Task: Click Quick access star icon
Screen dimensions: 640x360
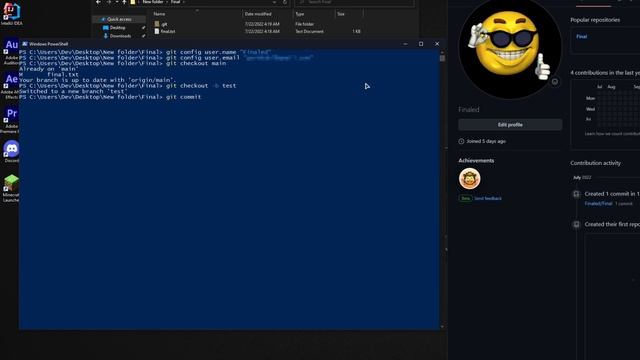Action: point(103,19)
